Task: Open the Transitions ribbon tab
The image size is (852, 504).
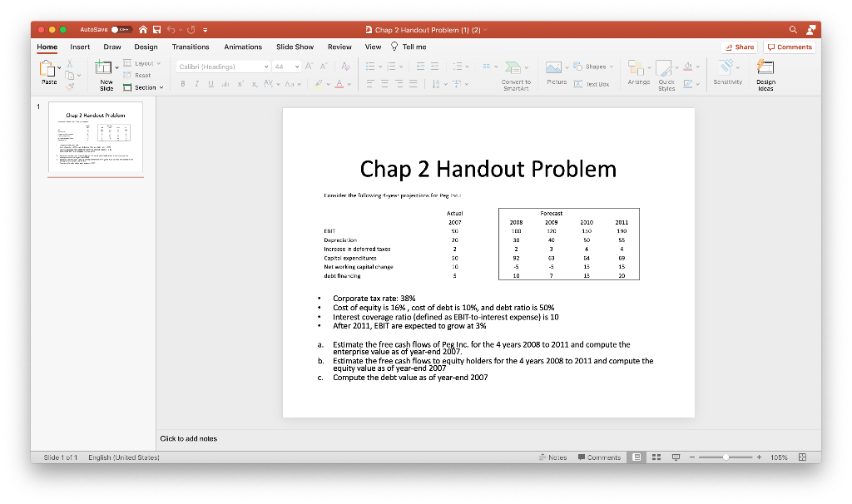Action: point(190,47)
